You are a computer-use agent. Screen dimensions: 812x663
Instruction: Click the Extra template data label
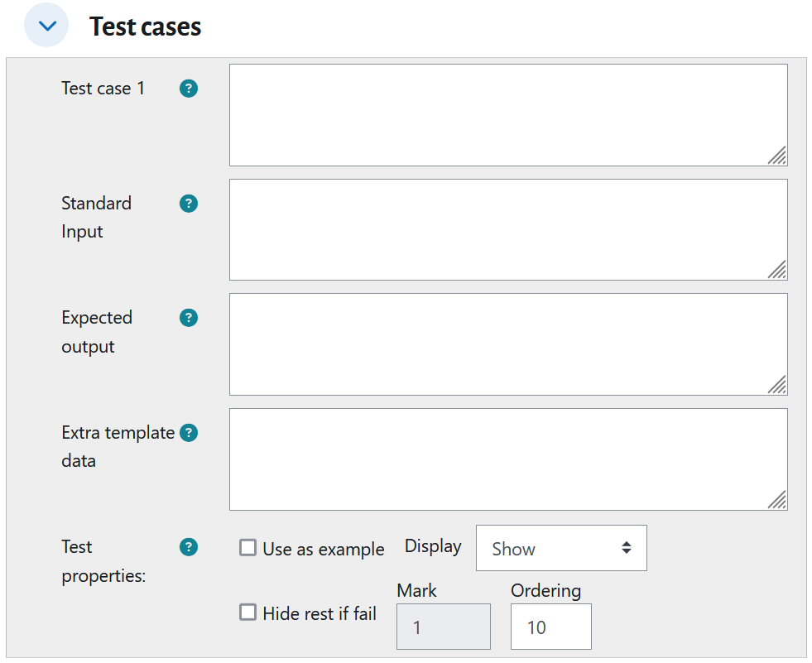118,446
